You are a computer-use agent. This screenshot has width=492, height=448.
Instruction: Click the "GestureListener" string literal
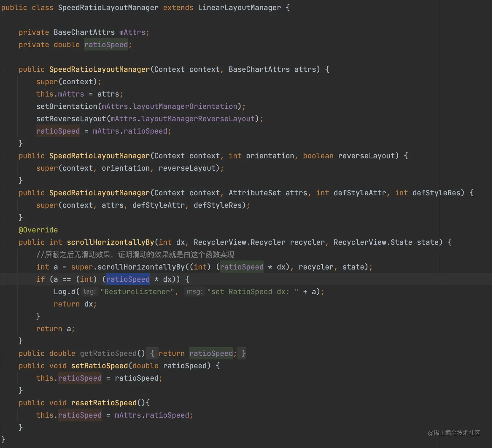point(137,292)
